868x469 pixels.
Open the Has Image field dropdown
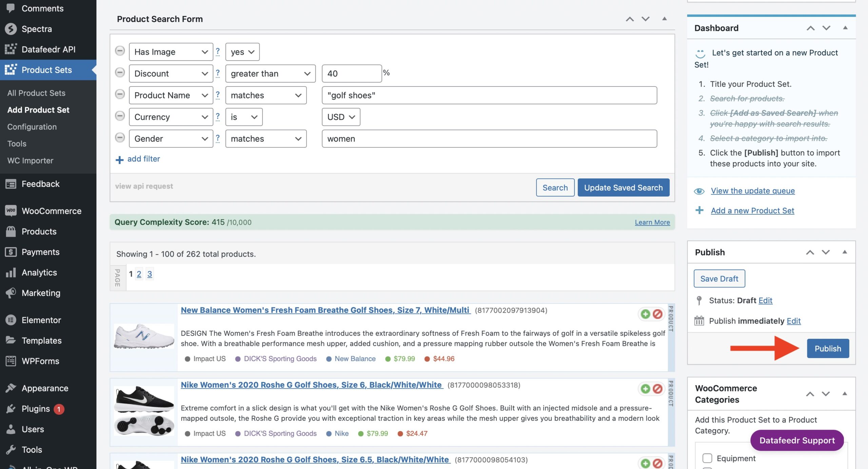point(171,52)
